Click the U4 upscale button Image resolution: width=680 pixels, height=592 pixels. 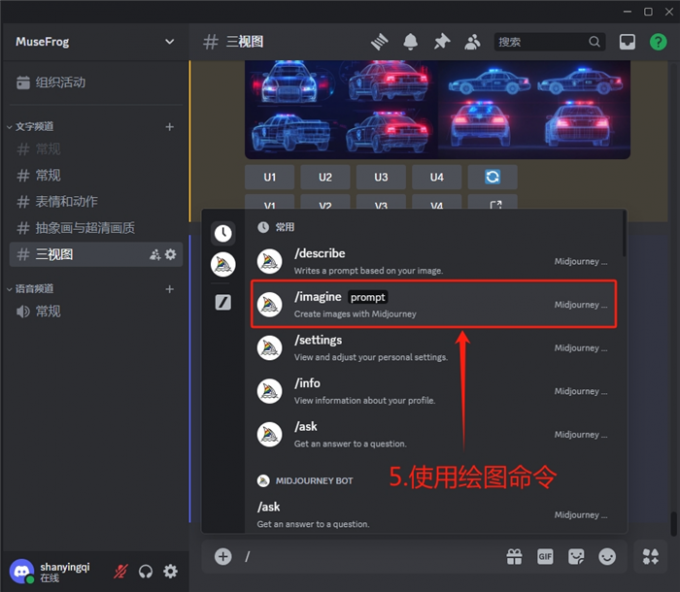coord(437,177)
